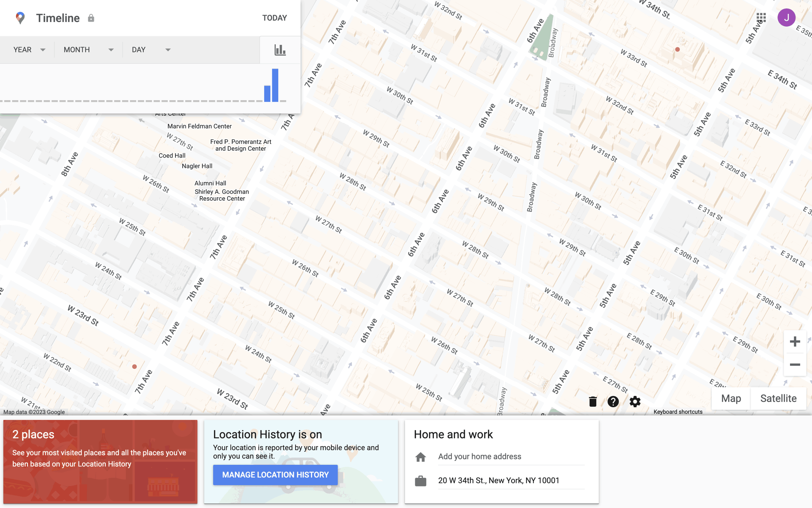Click Map data ©2023 Google text
The height and width of the screenshot is (508, 812).
point(34,412)
